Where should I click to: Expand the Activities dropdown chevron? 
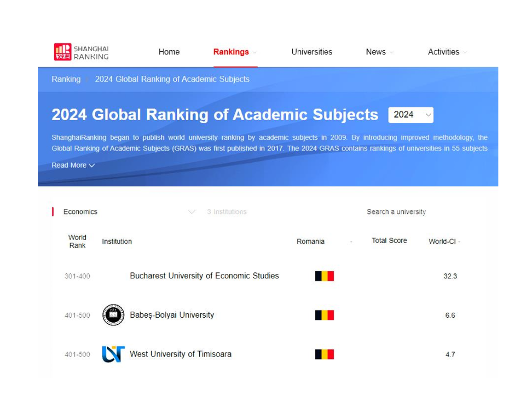coord(465,52)
